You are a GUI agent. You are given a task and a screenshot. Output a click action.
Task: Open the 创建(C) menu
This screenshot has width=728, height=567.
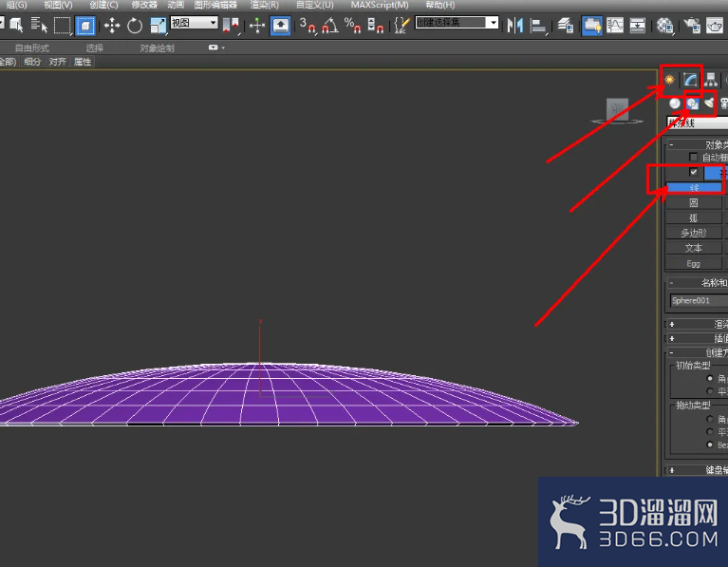(x=103, y=5)
